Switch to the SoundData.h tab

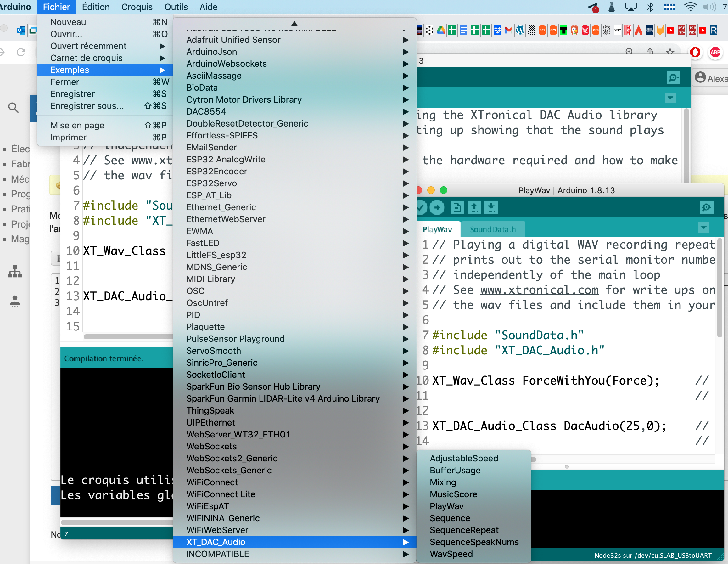tap(492, 229)
